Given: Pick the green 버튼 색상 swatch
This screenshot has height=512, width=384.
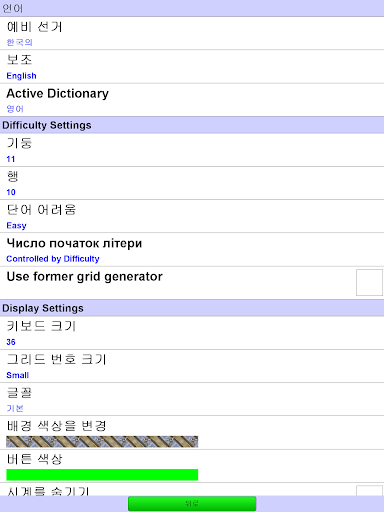Looking at the screenshot, I should click(102, 475).
